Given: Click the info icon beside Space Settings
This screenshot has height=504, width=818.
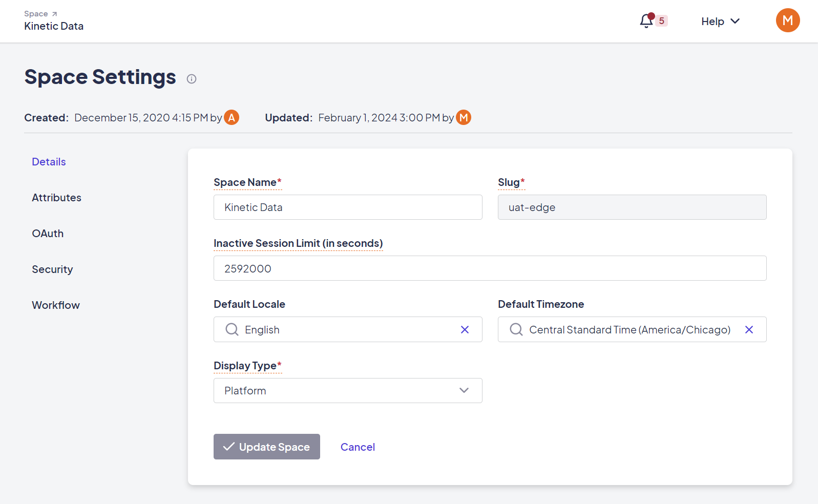Looking at the screenshot, I should click(x=192, y=79).
